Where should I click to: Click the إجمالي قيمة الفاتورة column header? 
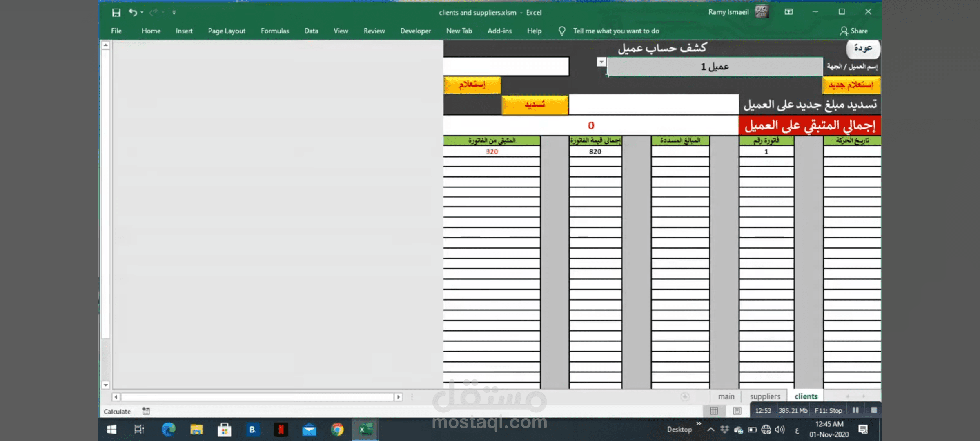click(x=595, y=140)
